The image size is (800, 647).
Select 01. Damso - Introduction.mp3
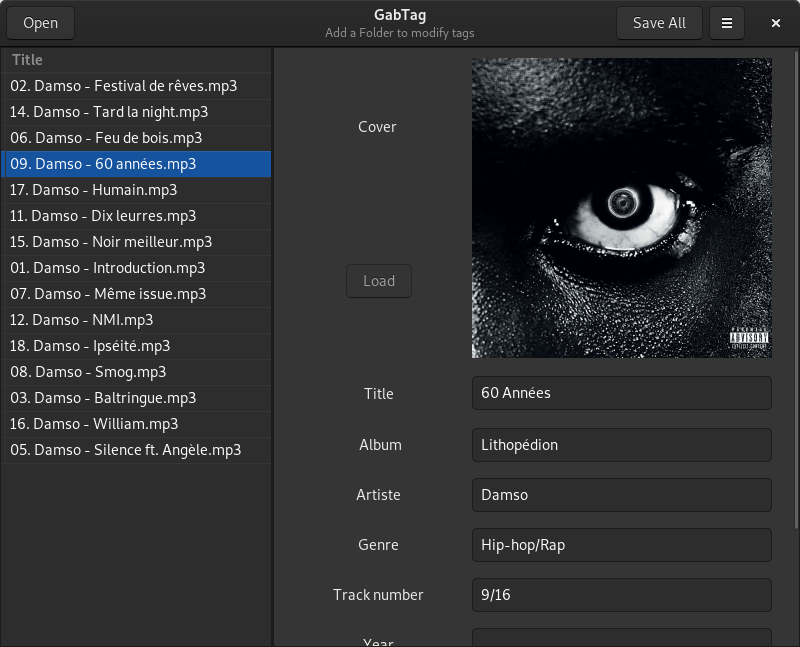[136, 268]
